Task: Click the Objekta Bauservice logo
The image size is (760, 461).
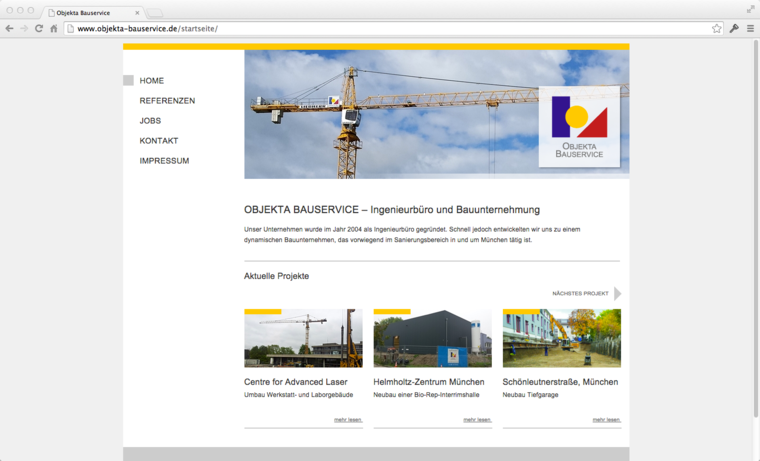Action: click(x=579, y=127)
